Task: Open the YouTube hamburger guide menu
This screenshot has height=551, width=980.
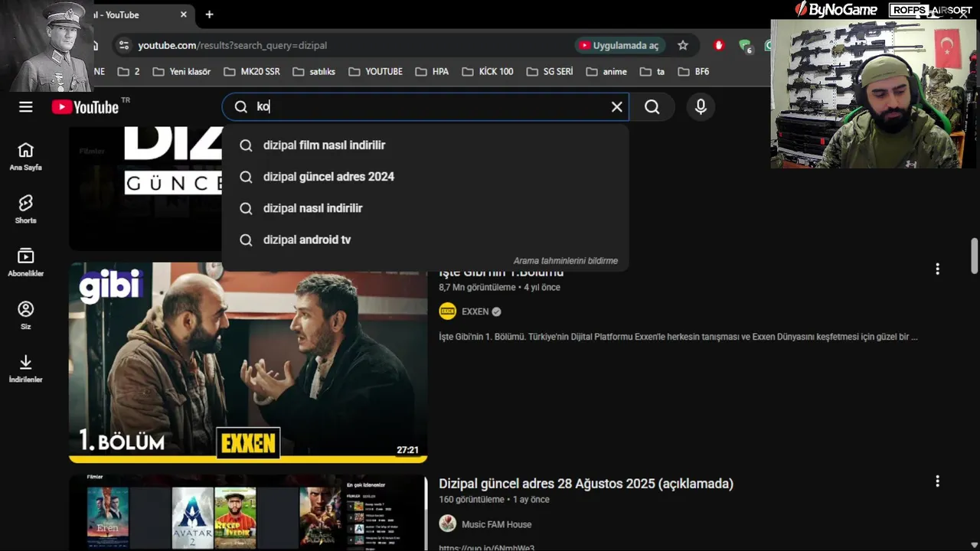Action: point(26,107)
